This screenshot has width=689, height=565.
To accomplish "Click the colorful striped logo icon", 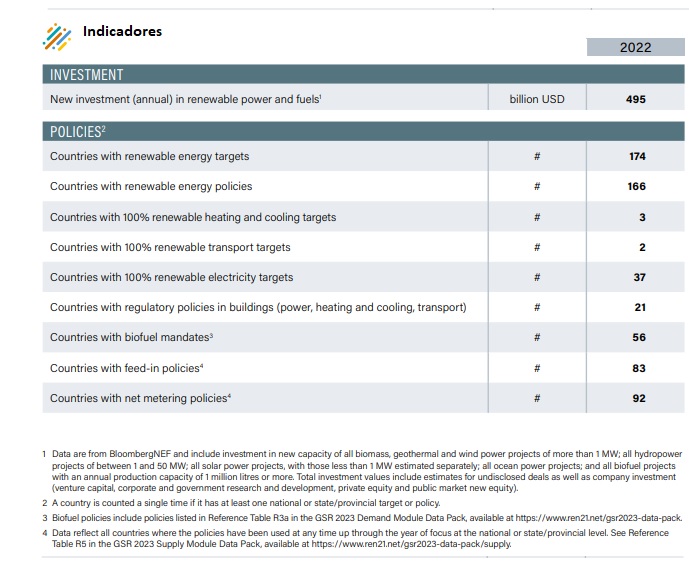I will pyautogui.click(x=58, y=35).
